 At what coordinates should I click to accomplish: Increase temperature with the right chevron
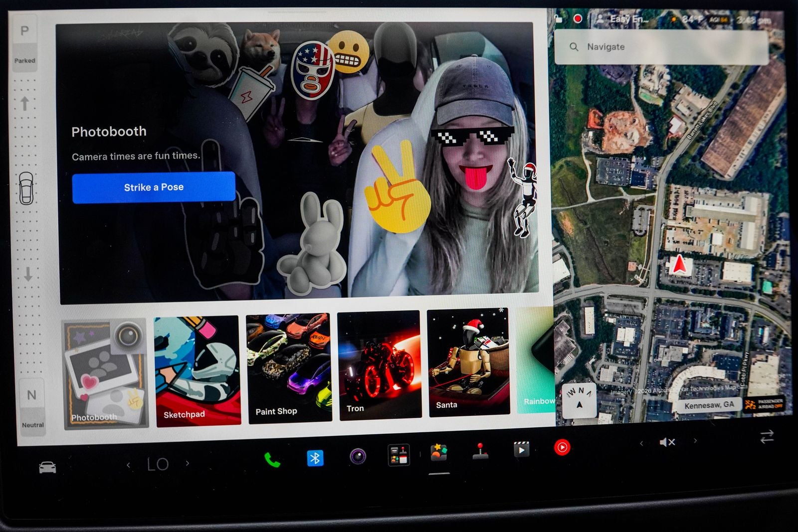[x=188, y=463]
